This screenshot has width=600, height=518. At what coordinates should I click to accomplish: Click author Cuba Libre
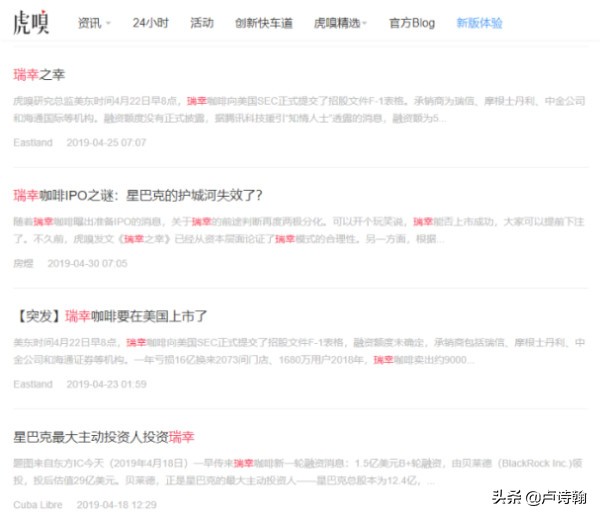pyautogui.click(x=38, y=505)
